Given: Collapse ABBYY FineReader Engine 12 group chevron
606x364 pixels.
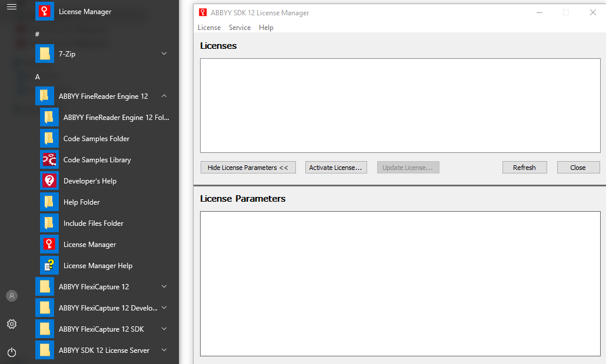Looking at the screenshot, I should [164, 96].
